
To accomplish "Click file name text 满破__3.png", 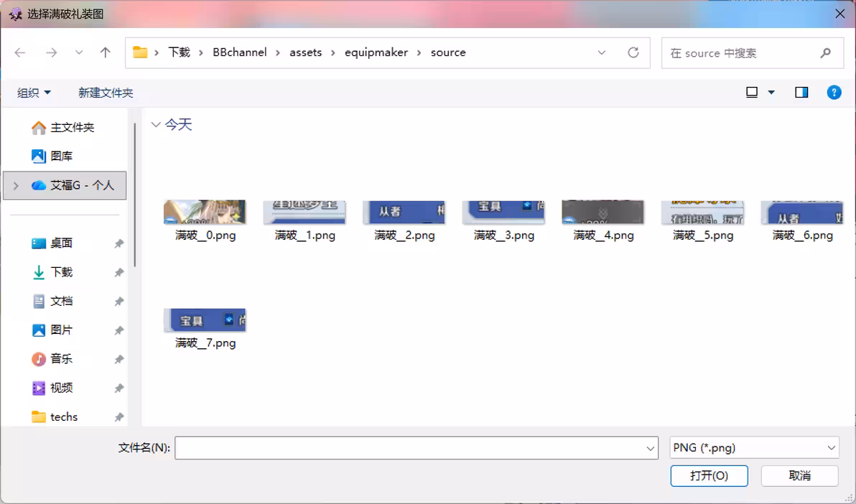I will pyautogui.click(x=504, y=235).
